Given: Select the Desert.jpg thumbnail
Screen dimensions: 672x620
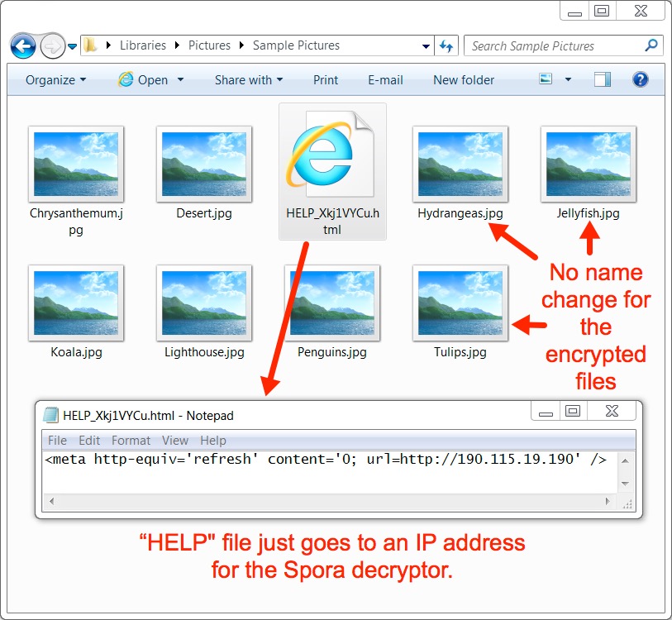Looking at the screenshot, I should tap(204, 165).
